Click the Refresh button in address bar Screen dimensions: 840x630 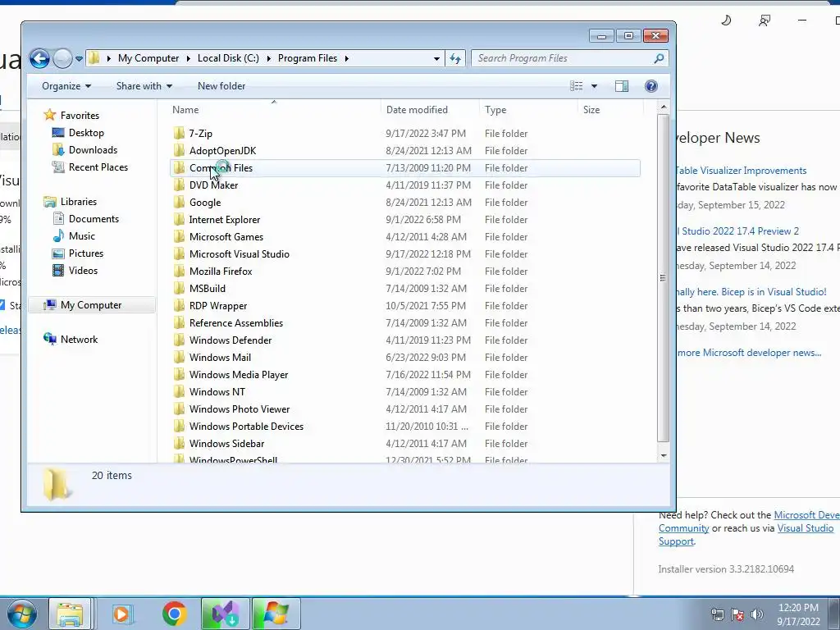coord(455,58)
